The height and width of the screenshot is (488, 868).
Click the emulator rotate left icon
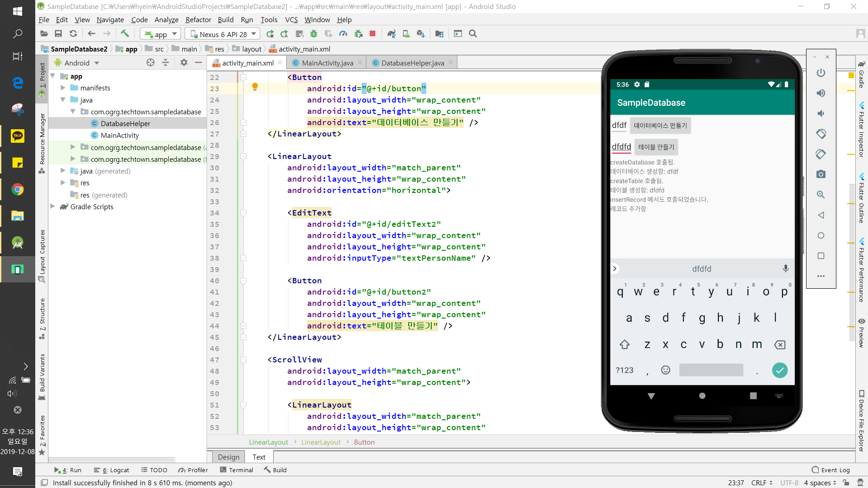click(x=821, y=134)
